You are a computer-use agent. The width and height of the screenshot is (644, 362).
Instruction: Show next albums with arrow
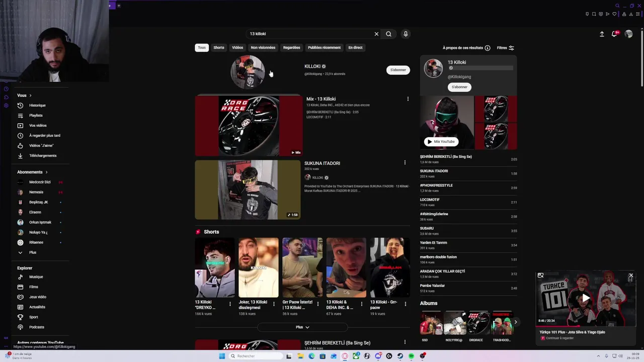[x=515, y=322]
